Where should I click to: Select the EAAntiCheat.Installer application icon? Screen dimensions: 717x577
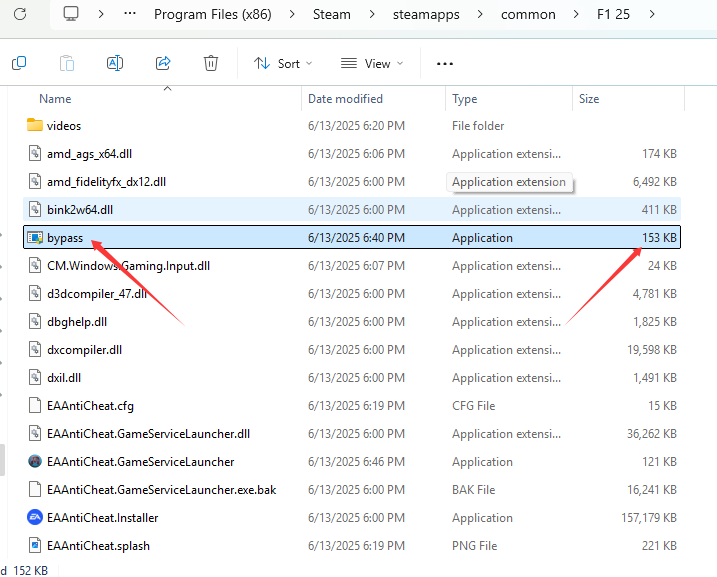35,518
